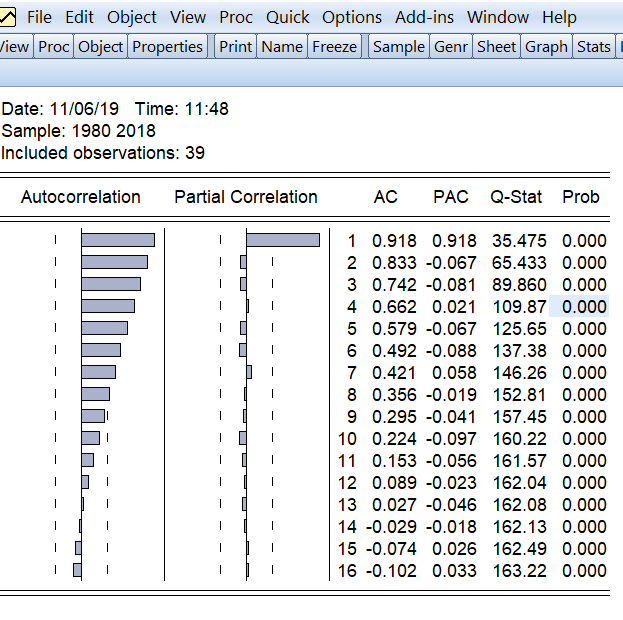Open the File menu
The height and width of the screenshot is (620, 623).
[39, 17]
